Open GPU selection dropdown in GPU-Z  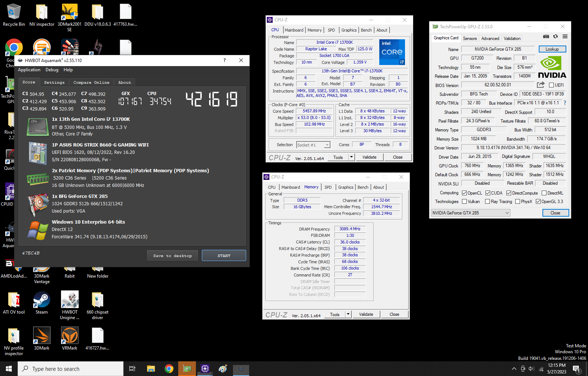point(470,213)
